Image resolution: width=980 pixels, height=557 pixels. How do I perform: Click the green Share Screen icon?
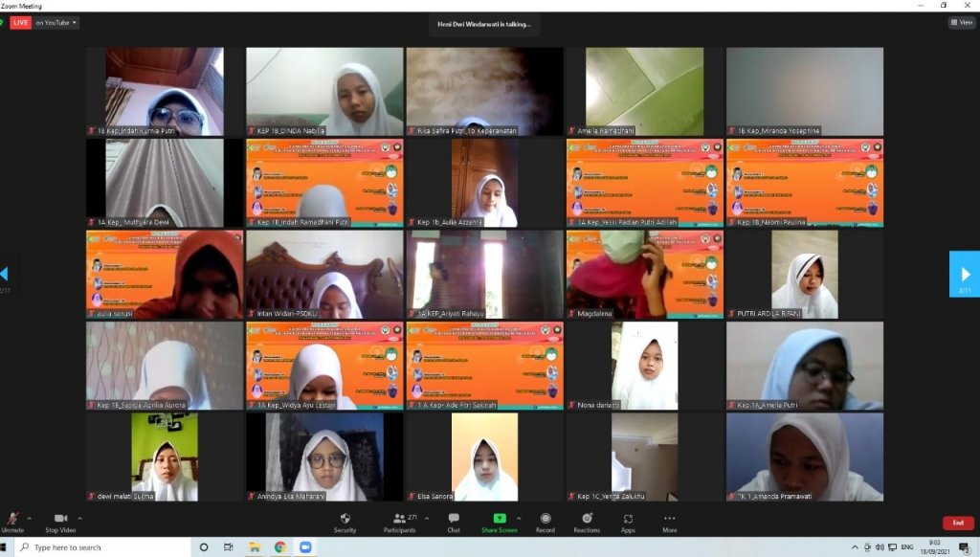pos(499,521)
